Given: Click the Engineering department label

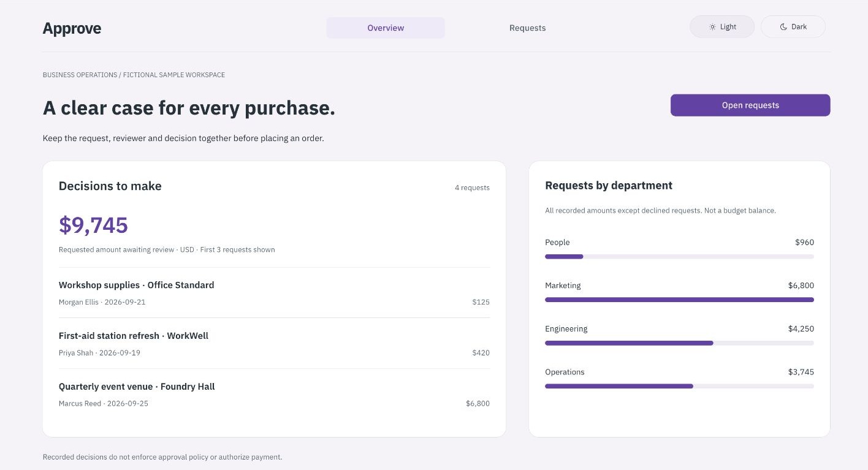Looking at the screenshot, I should (x=566, y=329).
